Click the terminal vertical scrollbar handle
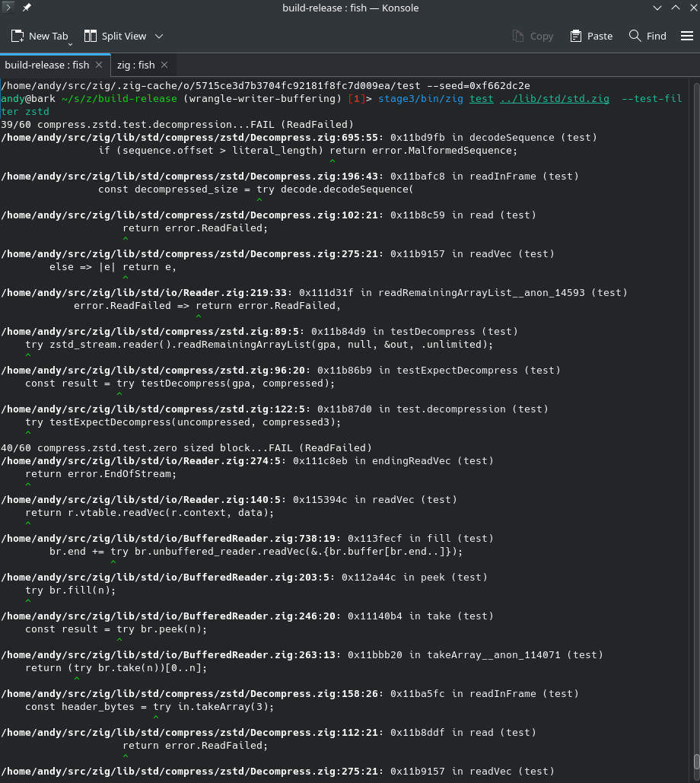 point(696,762)
